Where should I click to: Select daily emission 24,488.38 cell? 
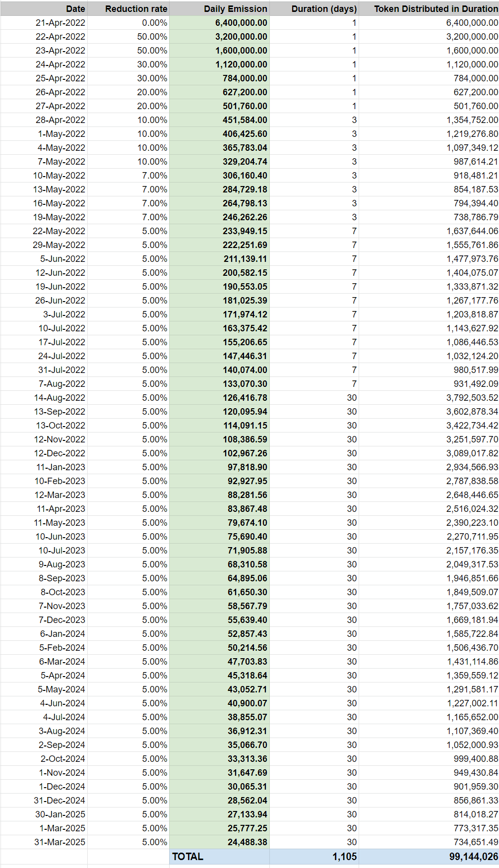(219, 842)
